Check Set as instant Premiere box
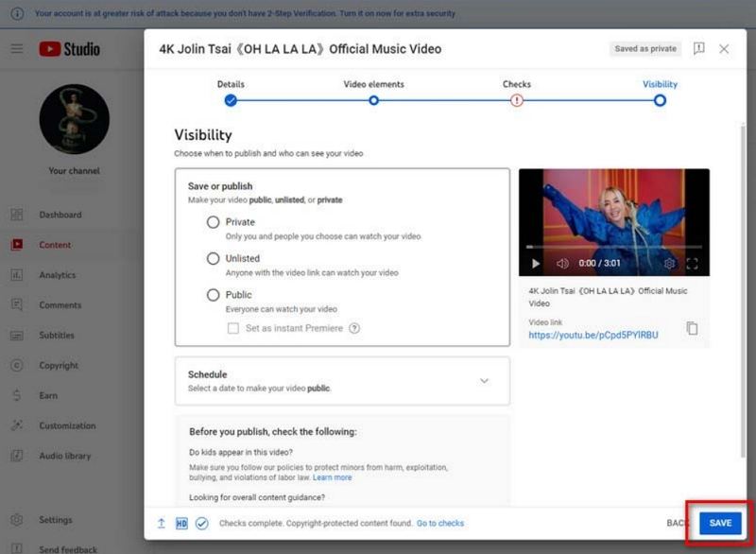 click(232, 328)
